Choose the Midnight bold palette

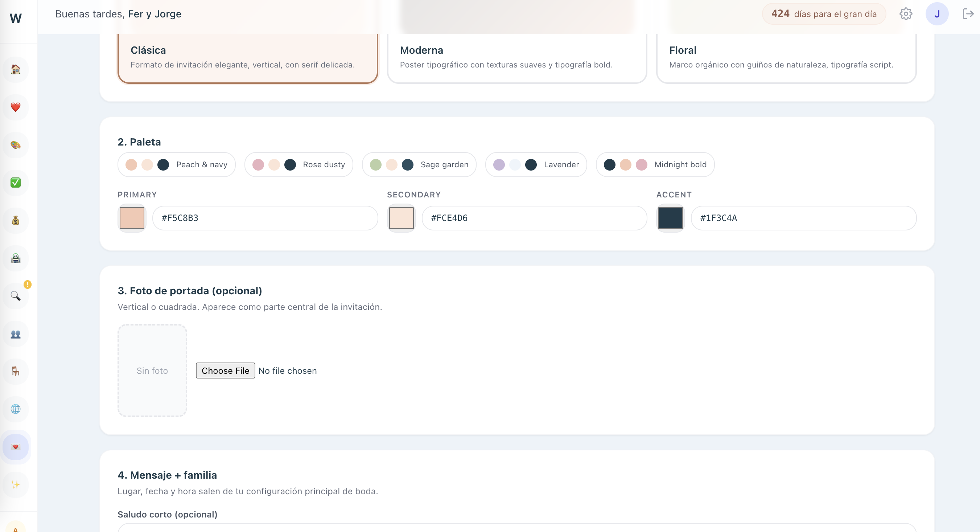tap(655, 164)
